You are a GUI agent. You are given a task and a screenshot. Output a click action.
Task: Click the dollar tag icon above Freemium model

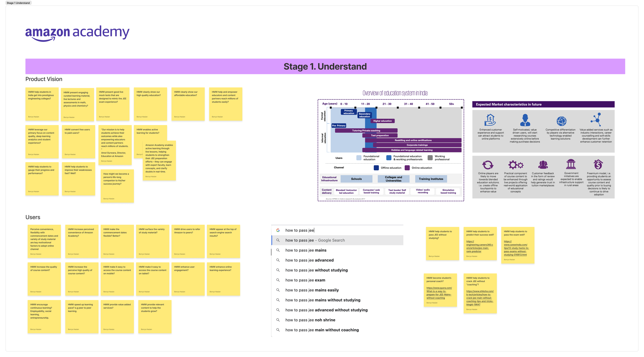(x=598, y=164)
